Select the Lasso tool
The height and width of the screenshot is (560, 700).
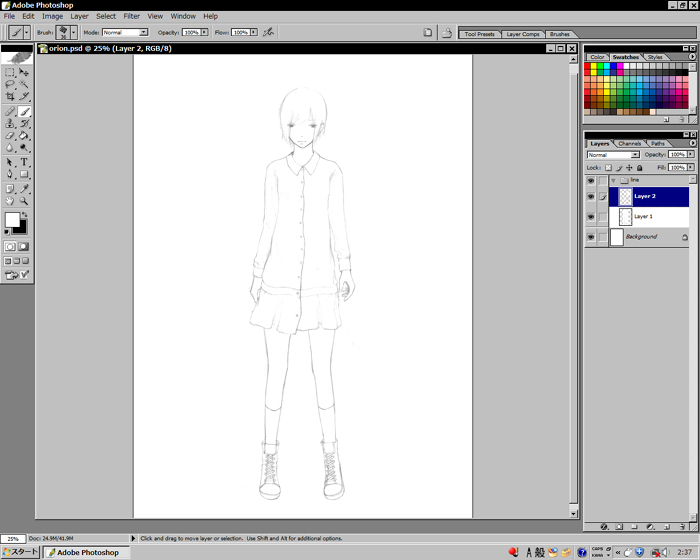point(10,85)
